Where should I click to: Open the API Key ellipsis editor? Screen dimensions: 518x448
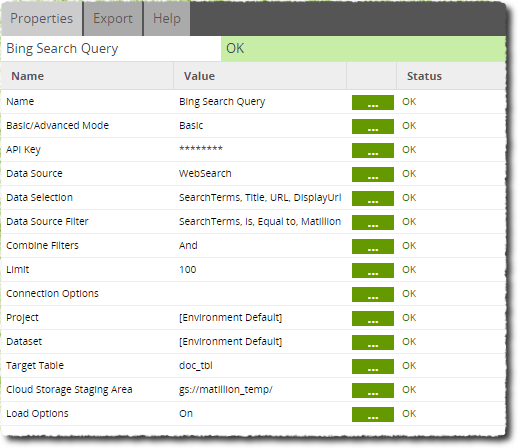pos(373,150)
